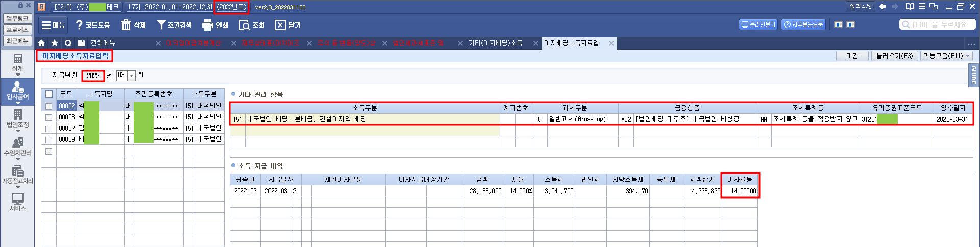Open the 서비스 sidebar module

17,202
